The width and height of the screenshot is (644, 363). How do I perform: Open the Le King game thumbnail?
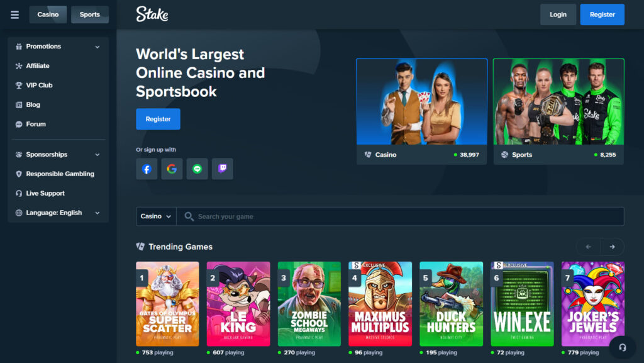(238, 304)
